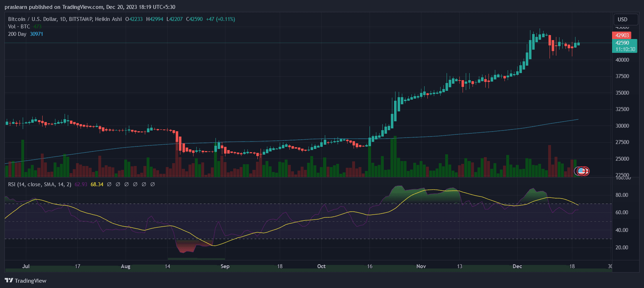This screenshot has height=288, width=644.
Task: Click the first ∅ symbol in RSI legend
Action: coord(109,184)
